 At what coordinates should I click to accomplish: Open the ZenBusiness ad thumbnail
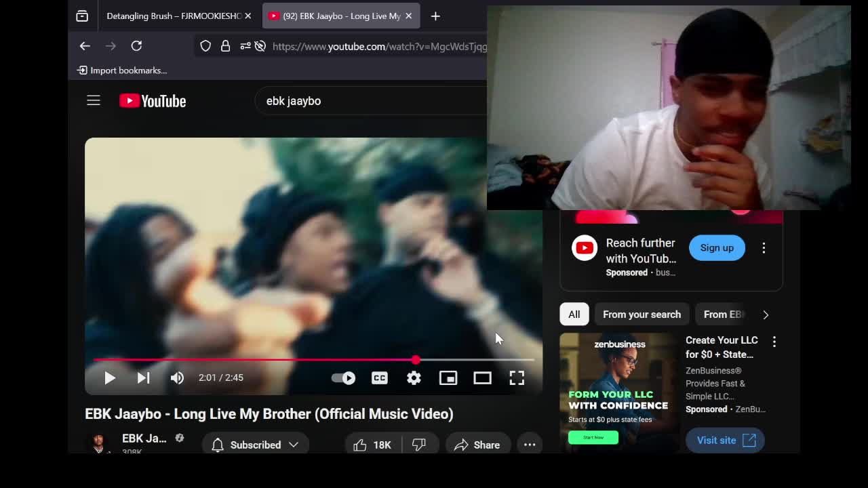click(x=618, y=391)
